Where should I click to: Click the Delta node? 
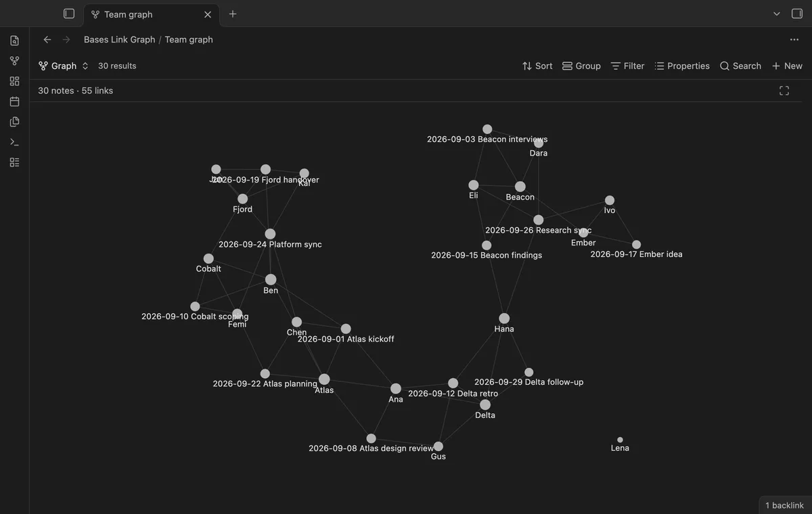(x=485, y=404)
